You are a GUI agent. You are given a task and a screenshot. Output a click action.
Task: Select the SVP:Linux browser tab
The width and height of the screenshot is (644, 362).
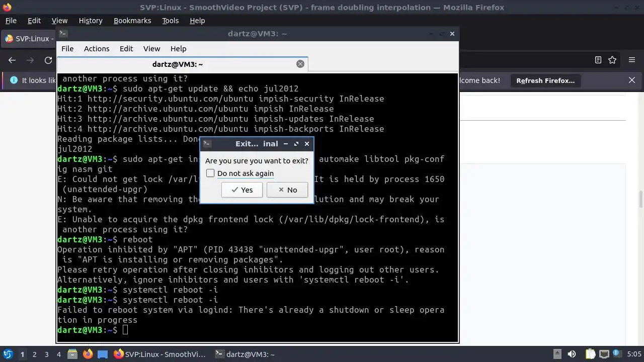click(x=29, y=39)
